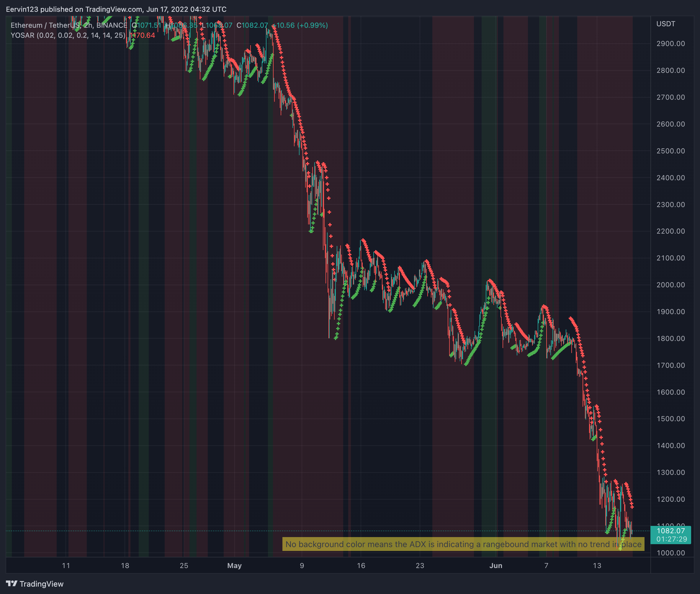Click the 1900.00 price axis label
This screenshot has height=594, width=700.
point(670,311)
